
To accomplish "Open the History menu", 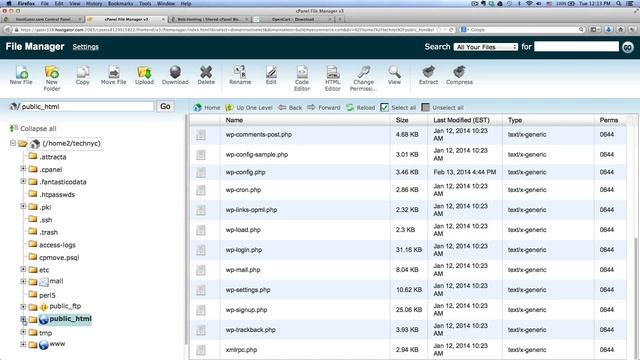I will 94,3.
